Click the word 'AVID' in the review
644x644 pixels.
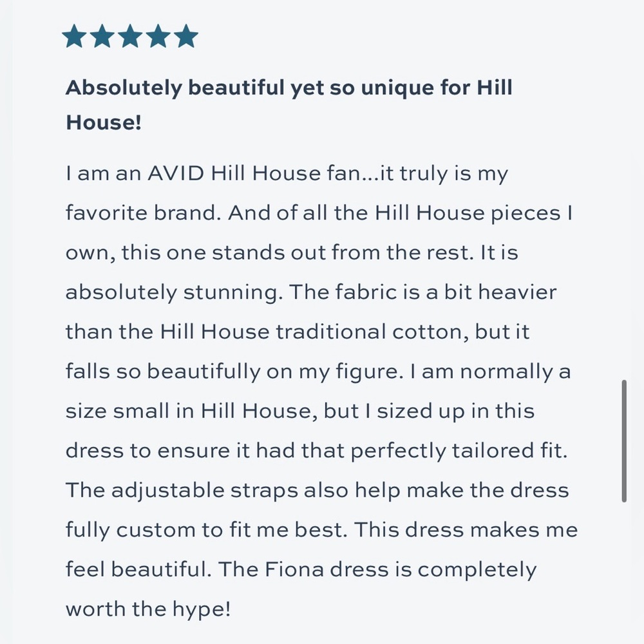175,173
